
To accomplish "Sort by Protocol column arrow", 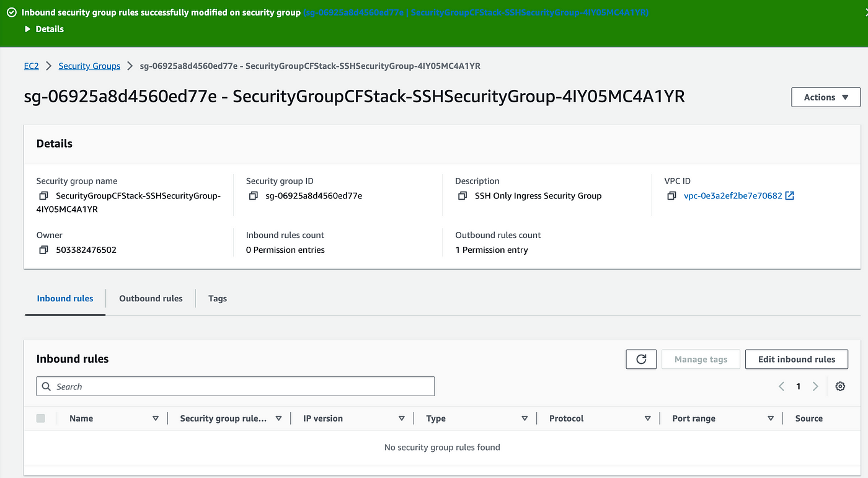I will [647, 418].
